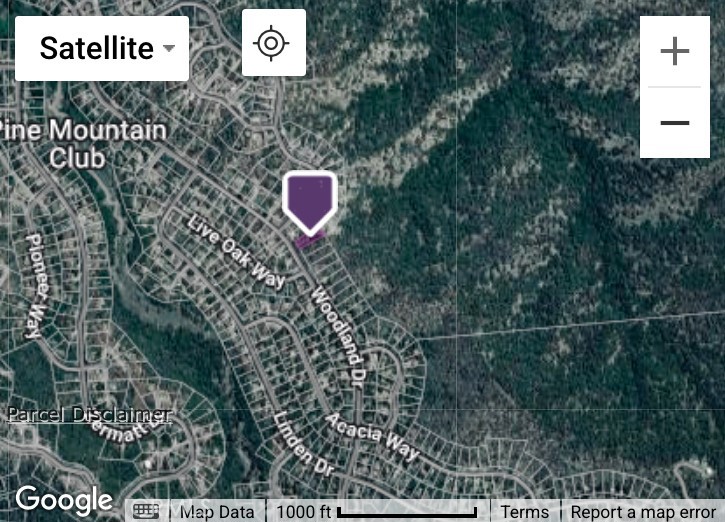Click the Pioneer Way street label
The width and height of the screenshot is (725, 522).
point(37,287)
